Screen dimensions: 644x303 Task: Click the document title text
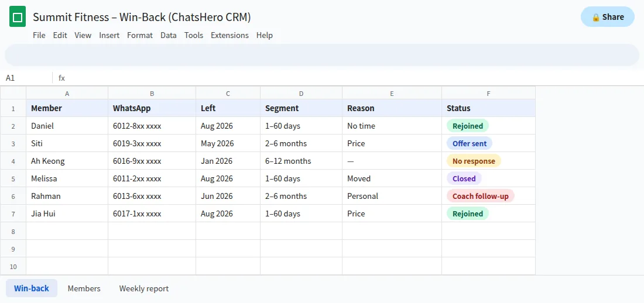click(x=142, y=17)
